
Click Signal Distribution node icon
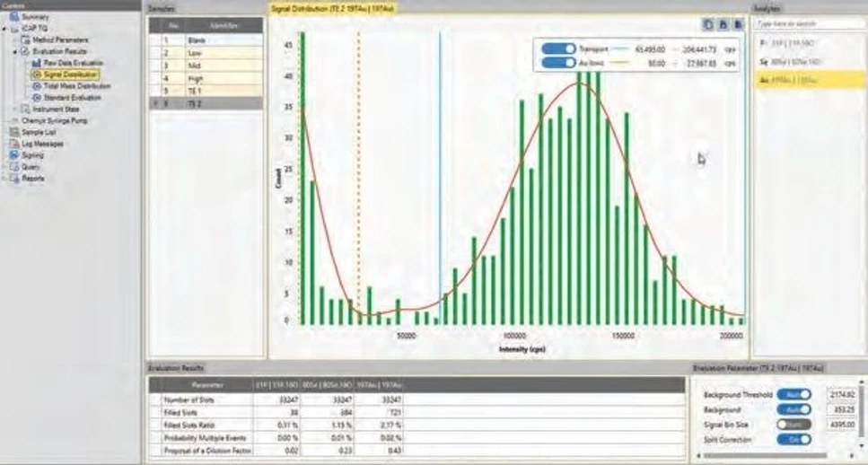pos(37,75)
